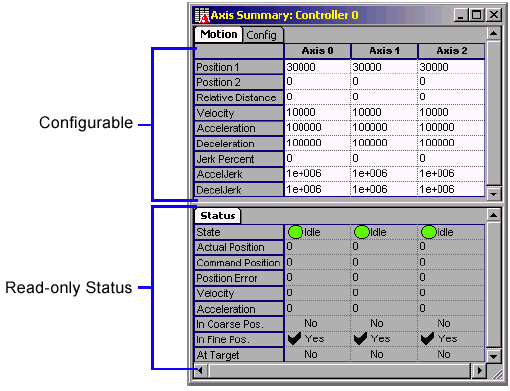Click the State row label
510x391 pixels.
pyautogui.click(x=239, y=232)
